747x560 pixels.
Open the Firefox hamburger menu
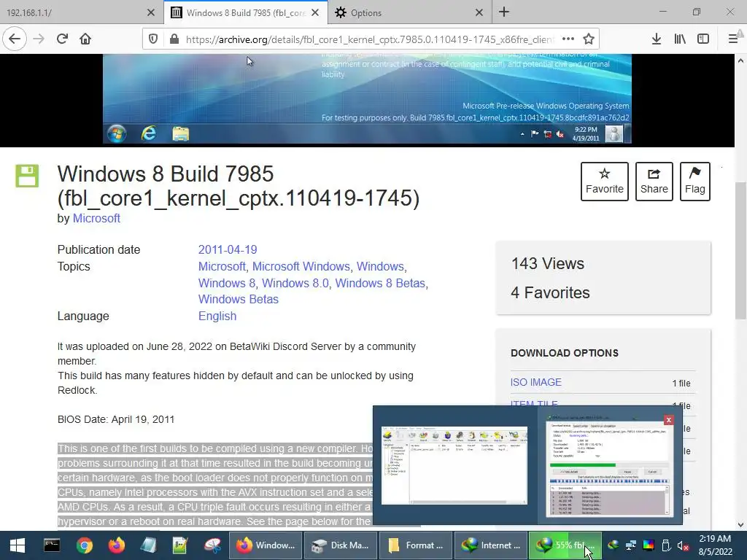[733, 39]
